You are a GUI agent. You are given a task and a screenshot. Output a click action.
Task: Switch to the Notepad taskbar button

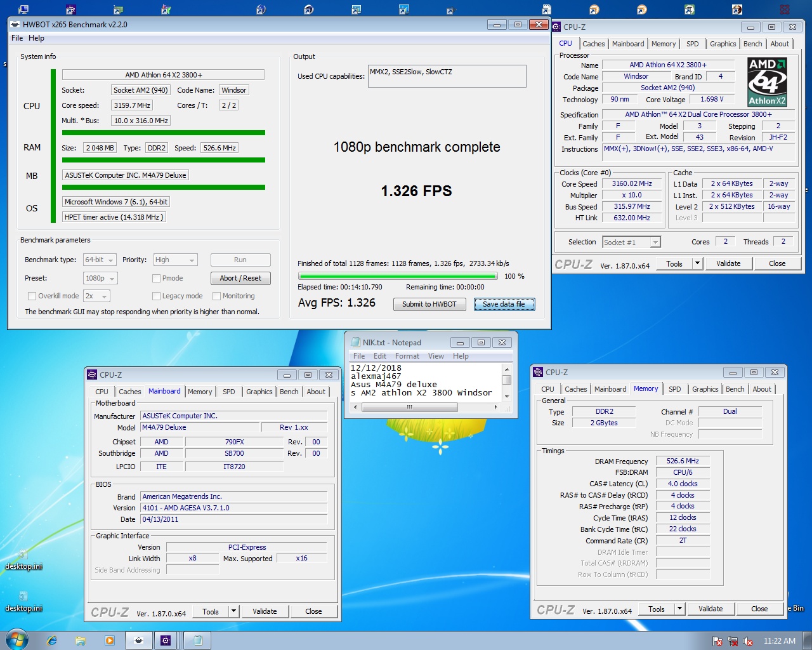(x=197, y=640)
